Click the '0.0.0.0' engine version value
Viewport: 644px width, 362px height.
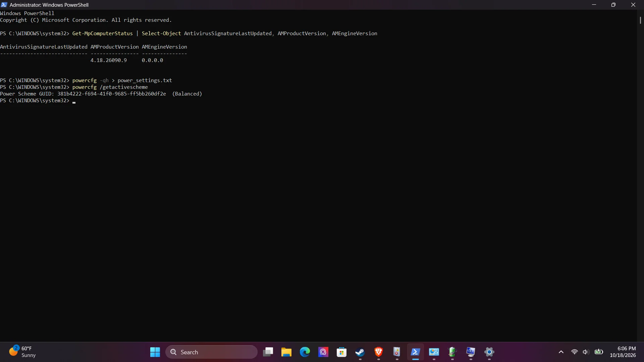click(x=152, y=60)
